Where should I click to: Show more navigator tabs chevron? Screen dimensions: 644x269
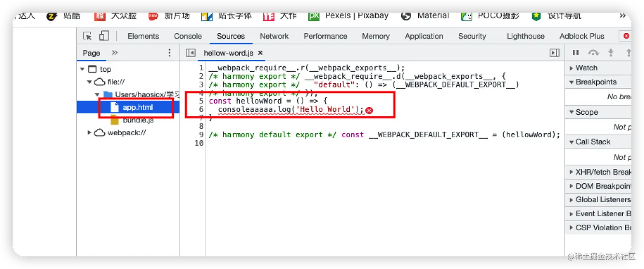114,53
